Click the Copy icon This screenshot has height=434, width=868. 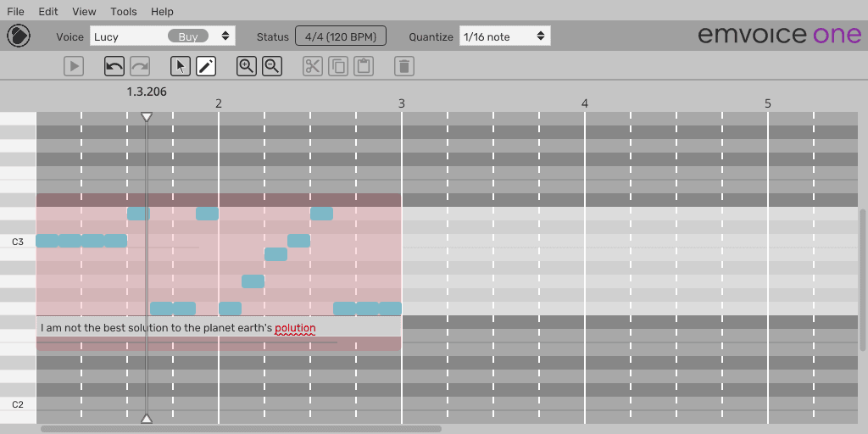click(338, 65)
